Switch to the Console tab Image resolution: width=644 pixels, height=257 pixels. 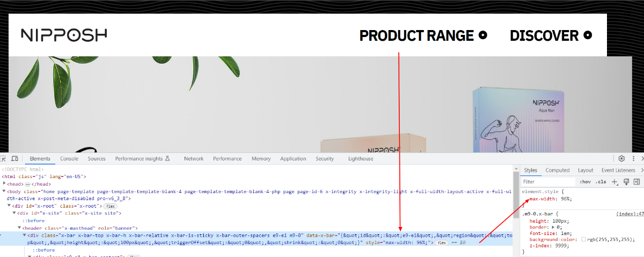(69, 159)
